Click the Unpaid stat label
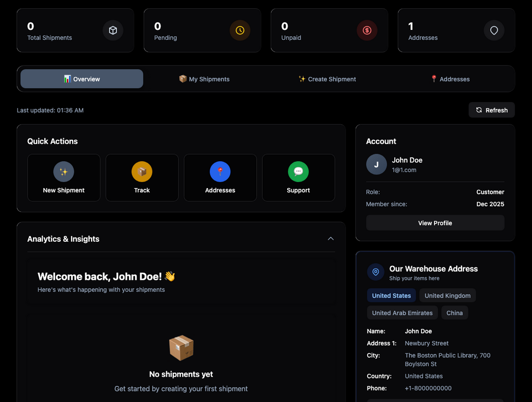Image resolution: width=532 pixels, height=402 pixels. click(x=291, y=38)
